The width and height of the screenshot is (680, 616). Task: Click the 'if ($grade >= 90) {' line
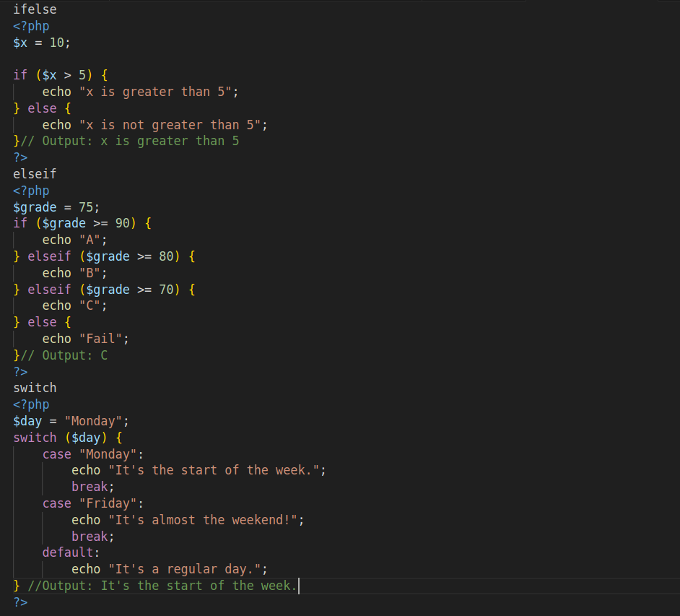[x=82, y=223]
